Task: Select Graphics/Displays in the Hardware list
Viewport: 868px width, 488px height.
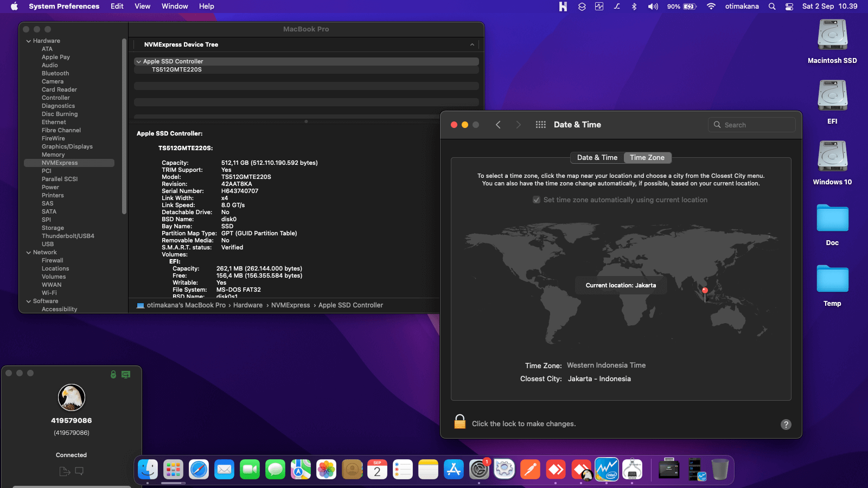Action: (x=67, y=147)
